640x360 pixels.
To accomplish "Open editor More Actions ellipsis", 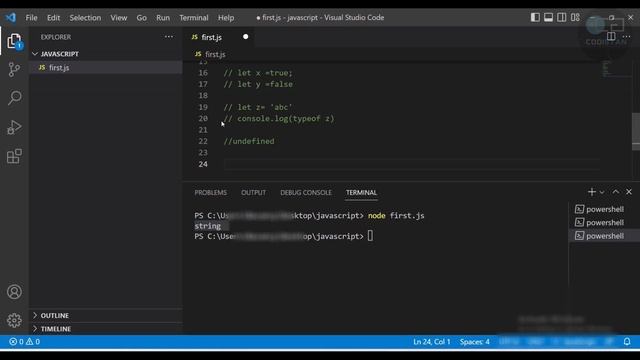I will (627, 37).
